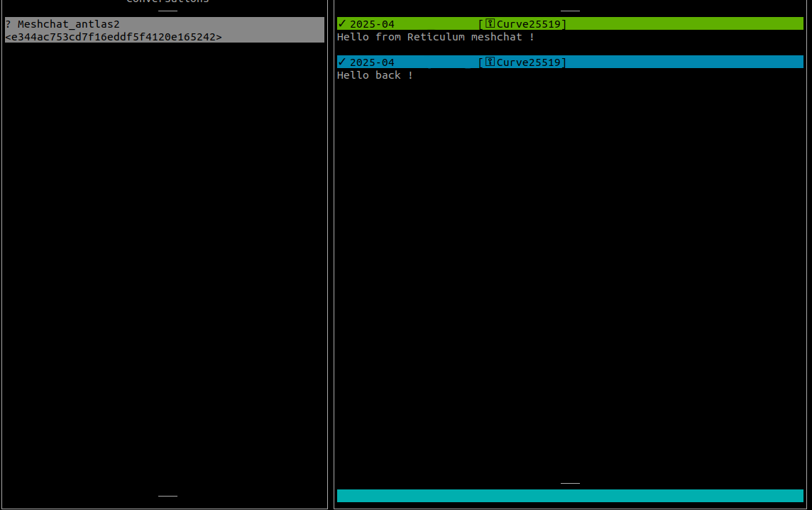
Task: Click the green message header bar
Action: tap(570, 24)
